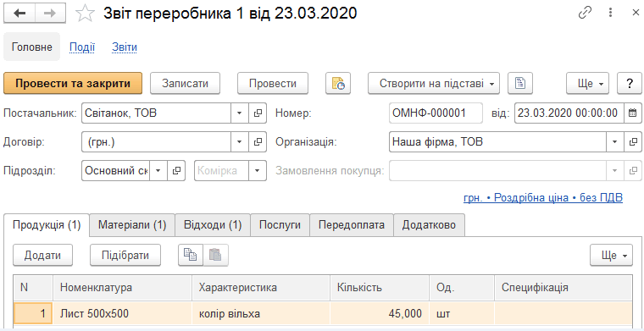Expand the Організація dropdown list
644x331 pixels.
click(615, 142)
